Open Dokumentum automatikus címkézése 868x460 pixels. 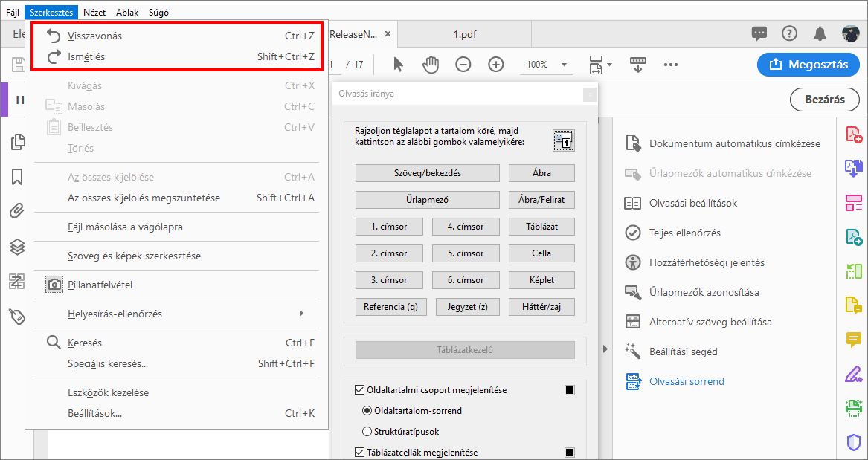722,143
